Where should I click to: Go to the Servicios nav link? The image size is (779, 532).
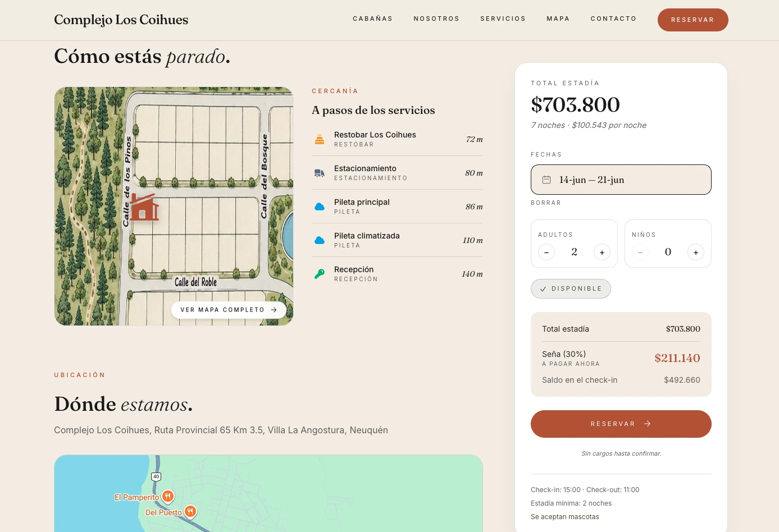pos(503,19)
